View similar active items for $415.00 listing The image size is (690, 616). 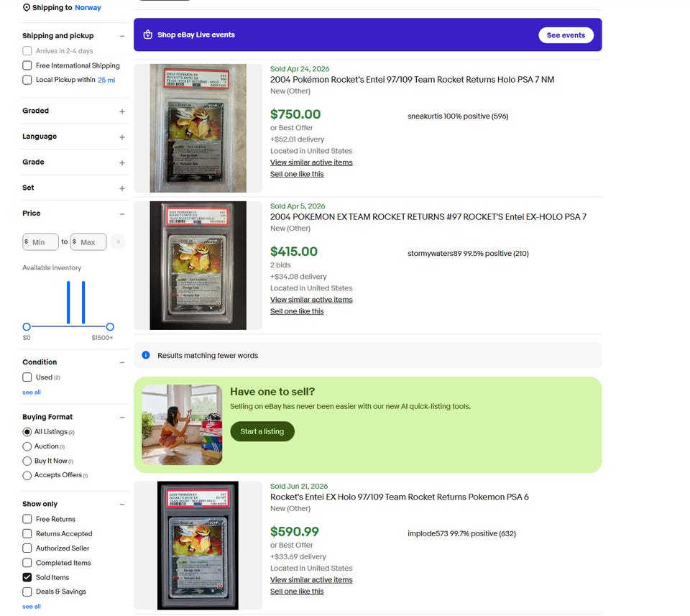(311, 300)
